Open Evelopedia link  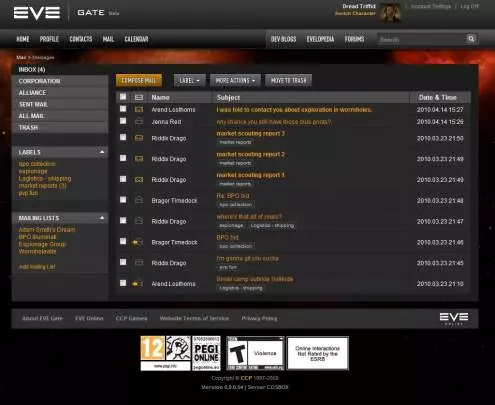[x=320, y=39]
